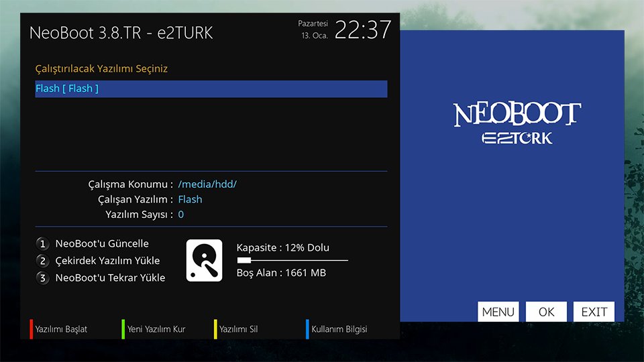Click the Pazartesi 13. Oca. date
The image size is (644, 362).
click(313, 29)
